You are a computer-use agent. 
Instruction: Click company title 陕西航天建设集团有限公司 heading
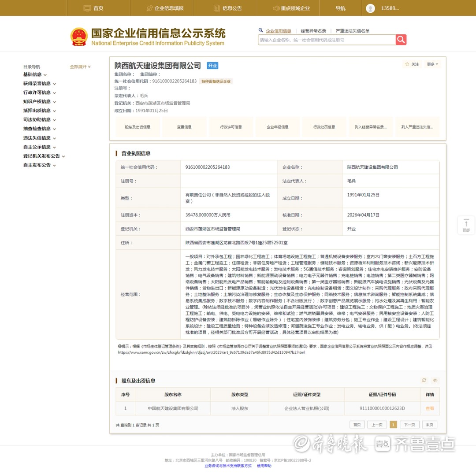point(157,66)
